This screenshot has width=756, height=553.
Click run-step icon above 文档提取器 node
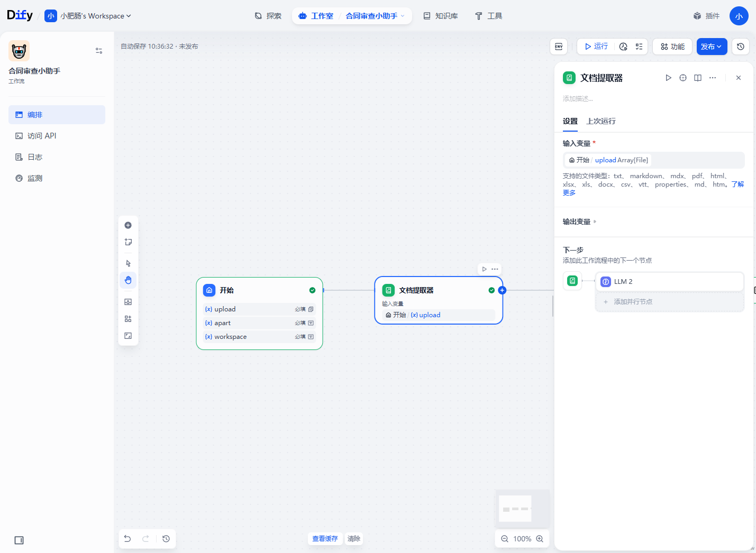click(484, 269)
